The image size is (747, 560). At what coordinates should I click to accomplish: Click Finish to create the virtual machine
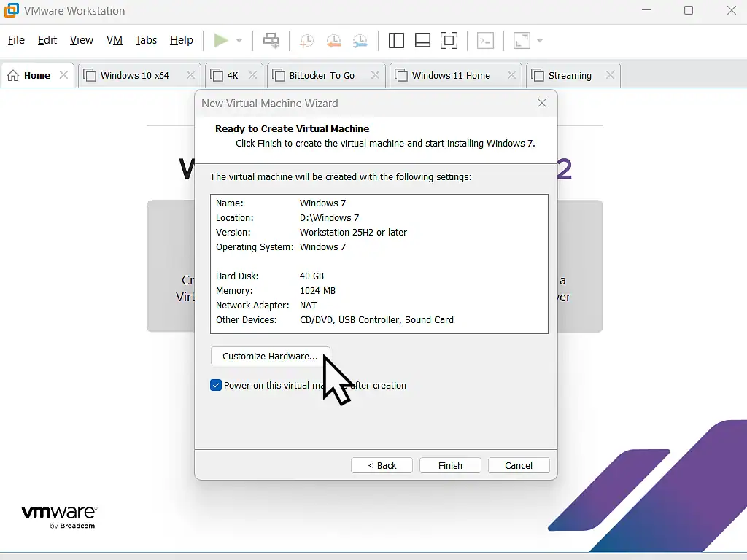(450, 465)
